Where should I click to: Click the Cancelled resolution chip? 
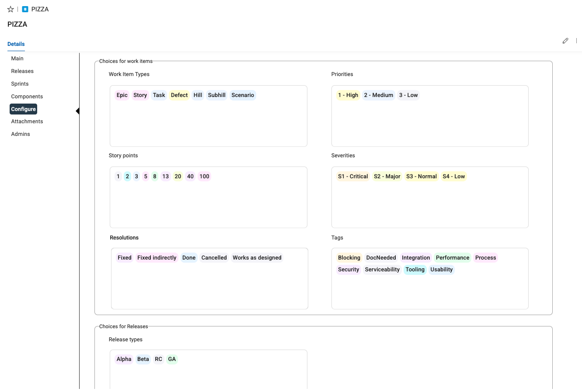click(x=214, y=258)
